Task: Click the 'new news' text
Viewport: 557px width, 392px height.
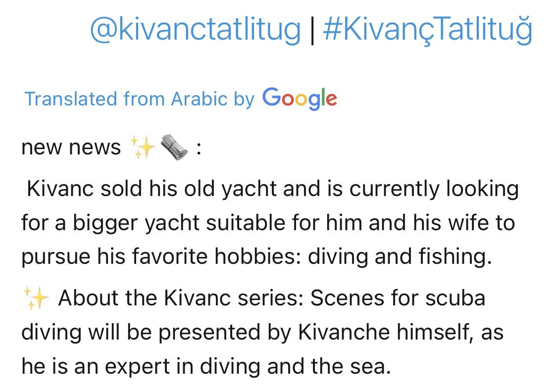Action: click(71, 147)
